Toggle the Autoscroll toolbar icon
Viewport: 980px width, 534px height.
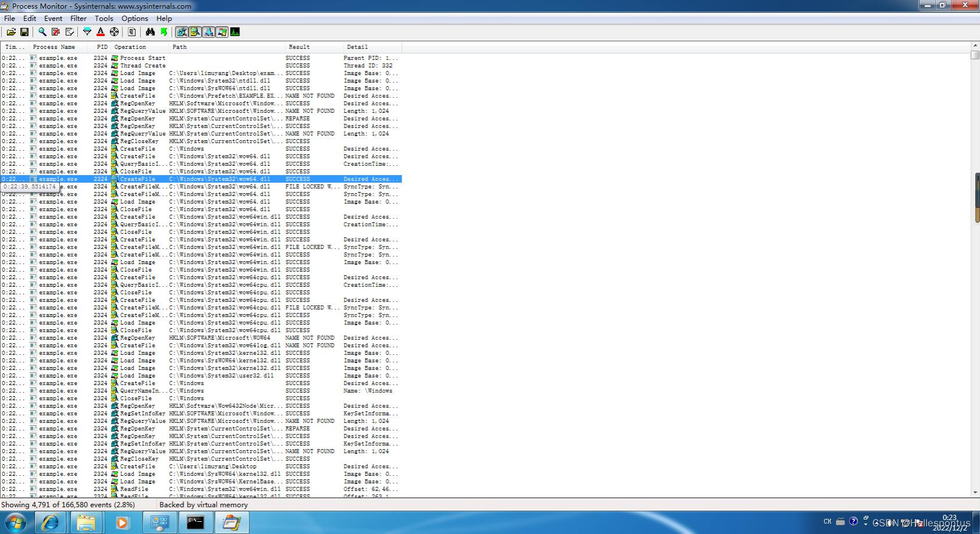(56, 32)
